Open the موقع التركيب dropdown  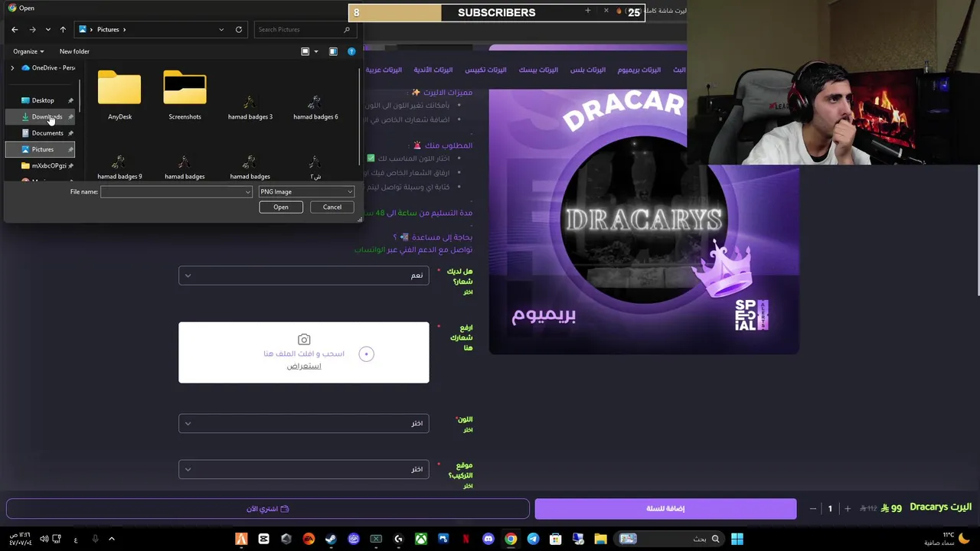(x=304, y=469)
